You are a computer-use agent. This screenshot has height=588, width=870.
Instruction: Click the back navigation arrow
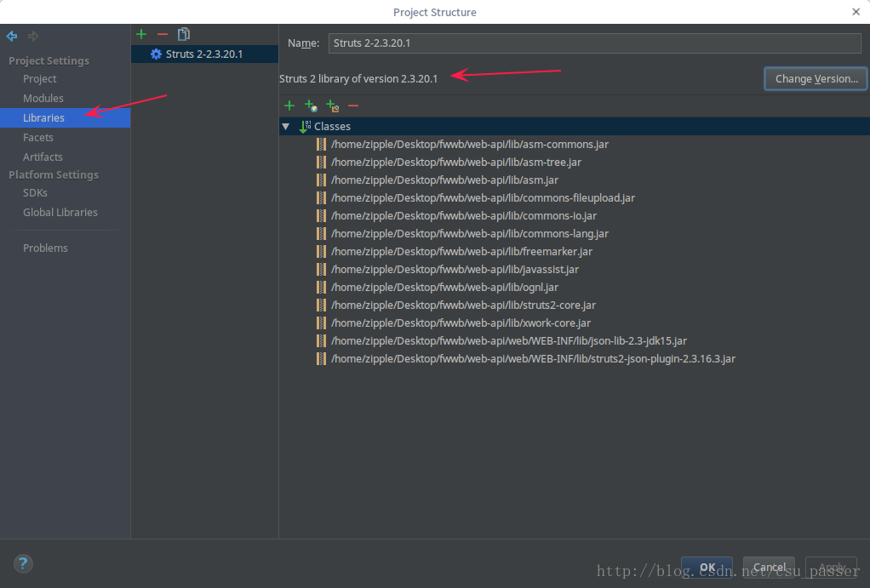tap(12, 36)
